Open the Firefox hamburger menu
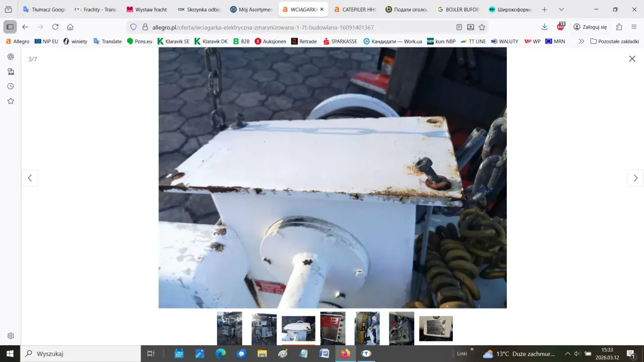Viewport: 644px width, 362px height. click(634, 27)
